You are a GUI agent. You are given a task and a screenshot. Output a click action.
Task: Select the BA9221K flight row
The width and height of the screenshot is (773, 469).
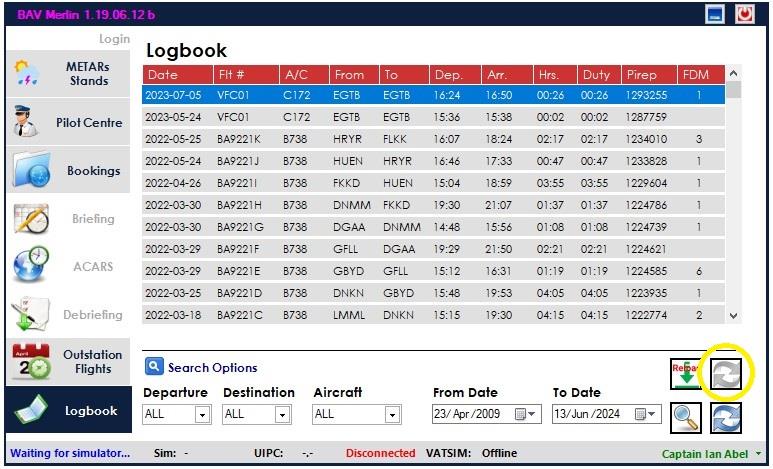click(434, 139)
